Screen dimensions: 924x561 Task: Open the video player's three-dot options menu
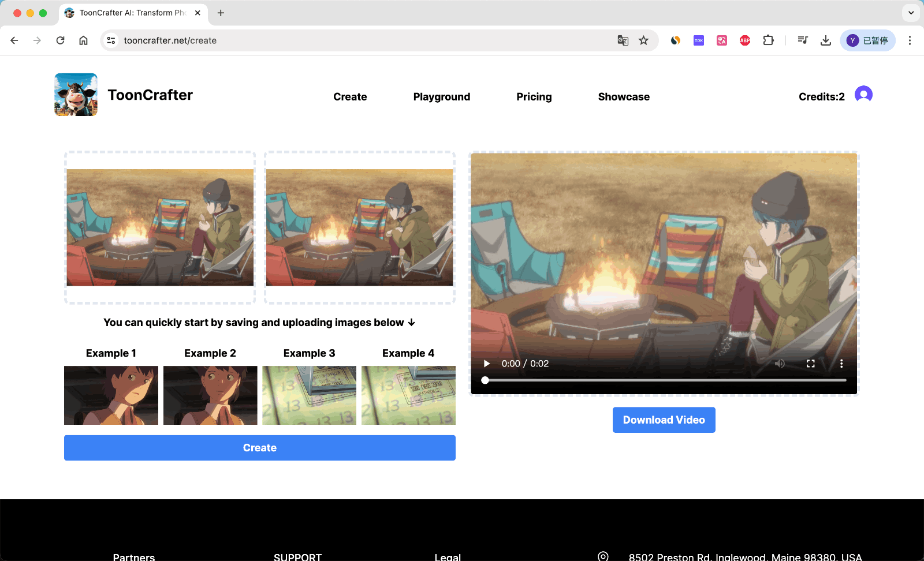point(841,364)
